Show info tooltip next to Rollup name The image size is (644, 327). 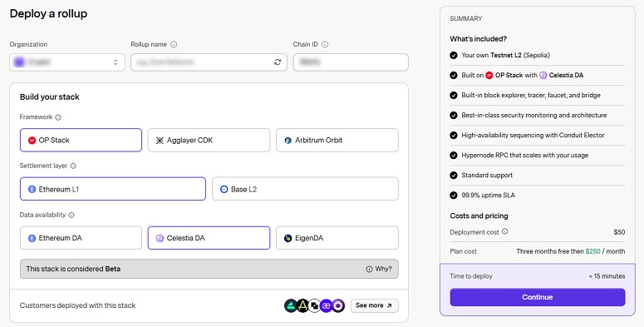click(x=174, y=44)
